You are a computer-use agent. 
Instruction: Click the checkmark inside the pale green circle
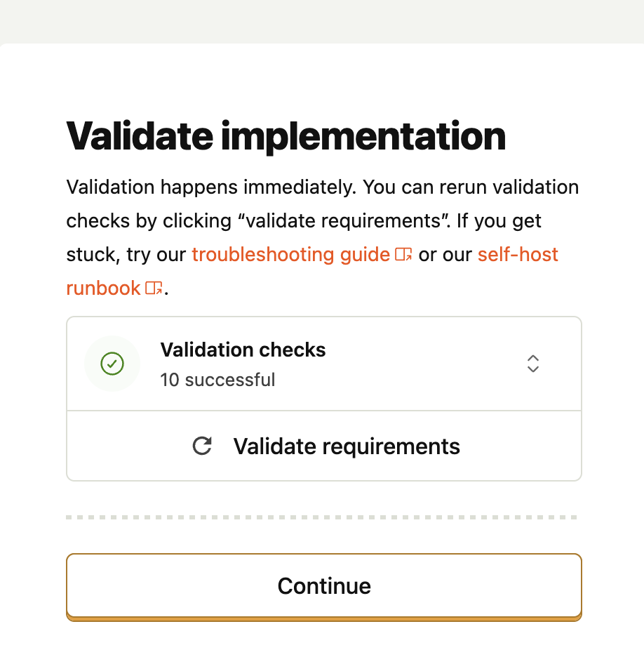[x=112, y=364]
